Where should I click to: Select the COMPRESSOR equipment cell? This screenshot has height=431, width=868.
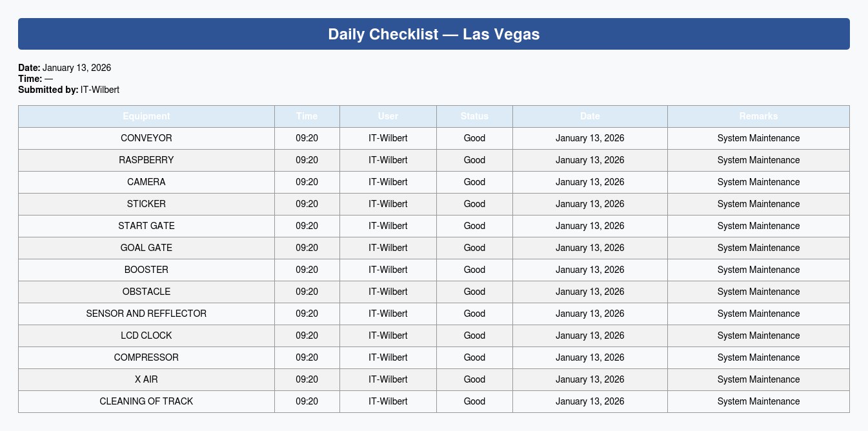click(146, 357)
